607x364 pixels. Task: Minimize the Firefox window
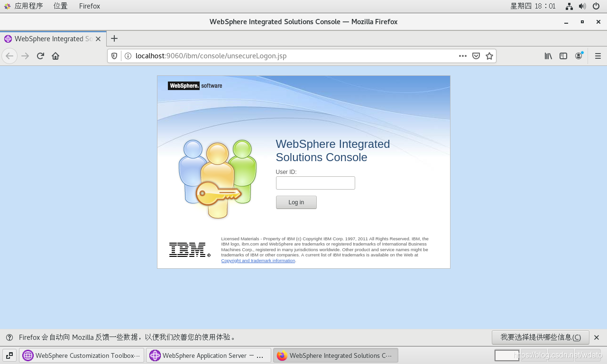point(566,22)
